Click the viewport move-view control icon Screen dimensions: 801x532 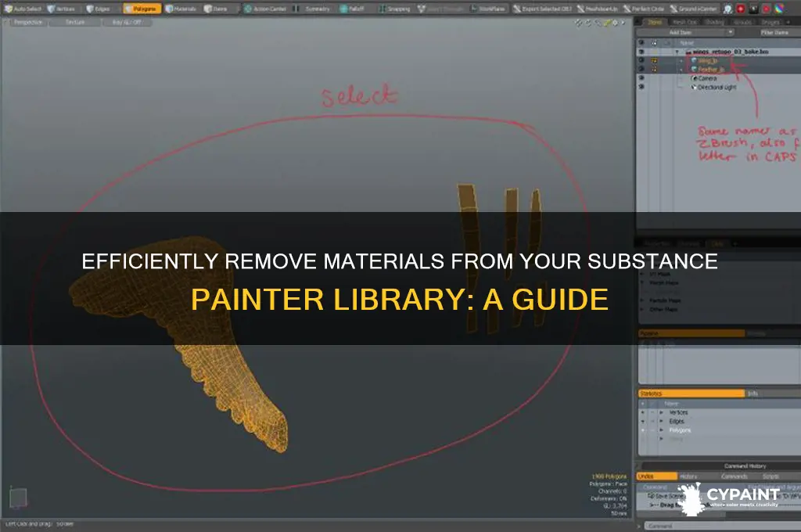click(578, 23)
